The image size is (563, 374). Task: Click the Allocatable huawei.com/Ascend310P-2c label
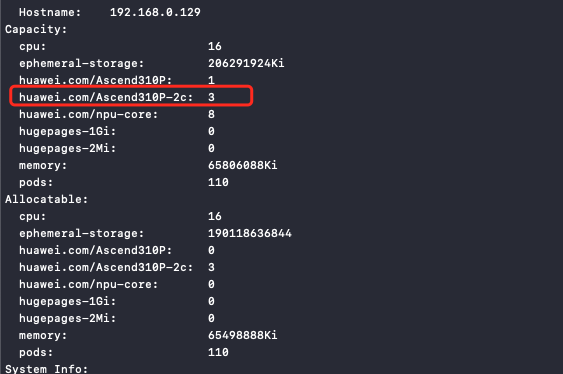[106, 267]
